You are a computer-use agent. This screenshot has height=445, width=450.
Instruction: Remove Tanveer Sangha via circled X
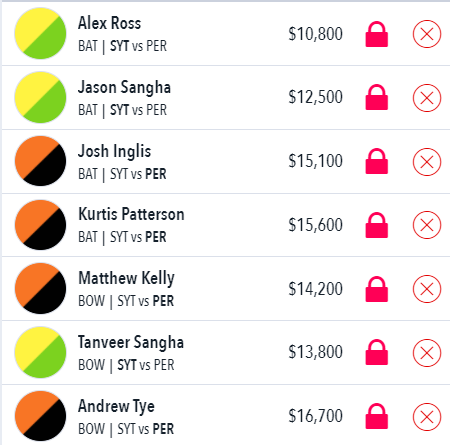pos(427,353)
